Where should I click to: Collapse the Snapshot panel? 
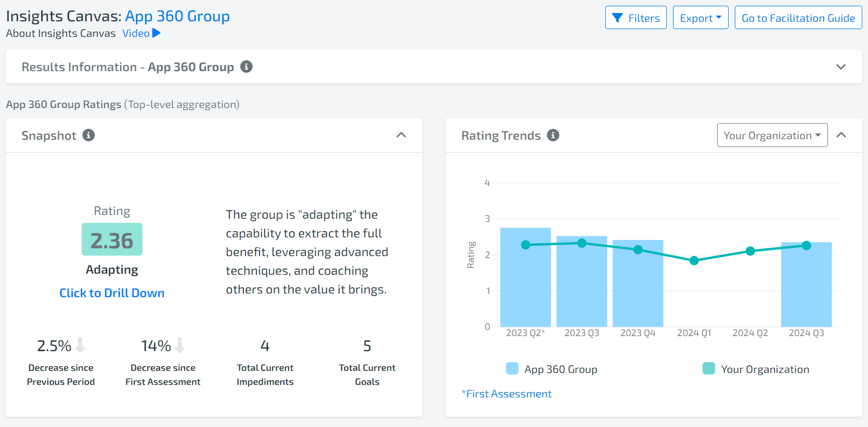click(401, 135)
